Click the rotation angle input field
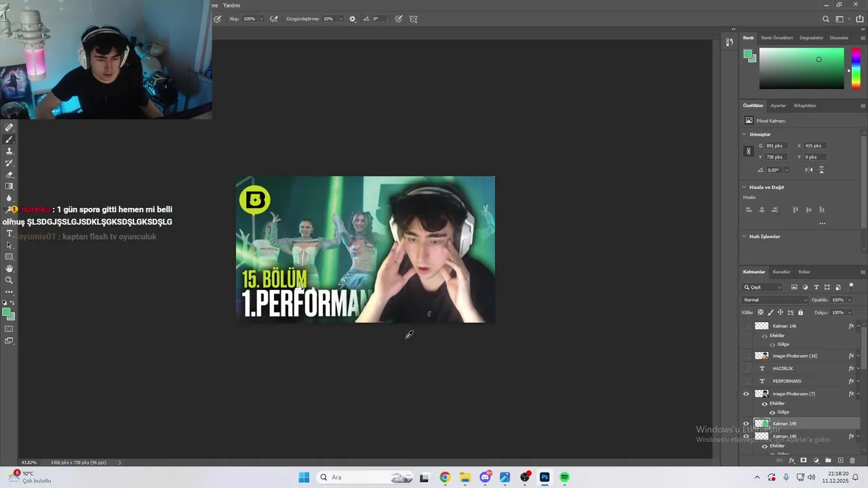The width and height of the screenshot is (868, 488). (774, 170)
